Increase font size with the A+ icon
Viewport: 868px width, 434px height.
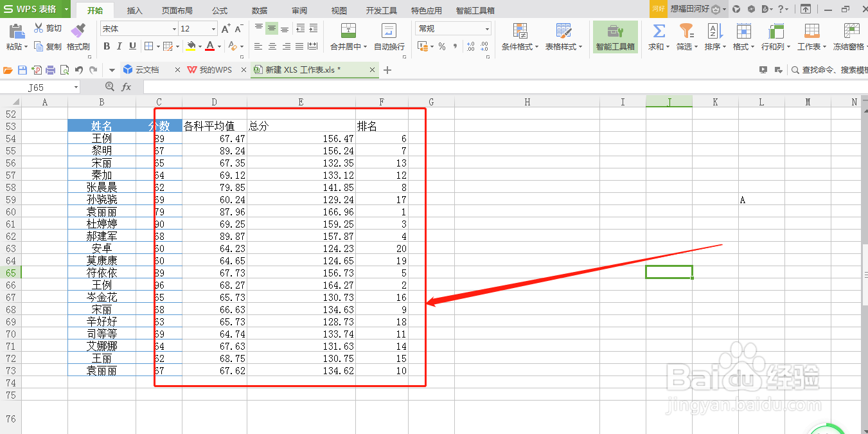226,29
